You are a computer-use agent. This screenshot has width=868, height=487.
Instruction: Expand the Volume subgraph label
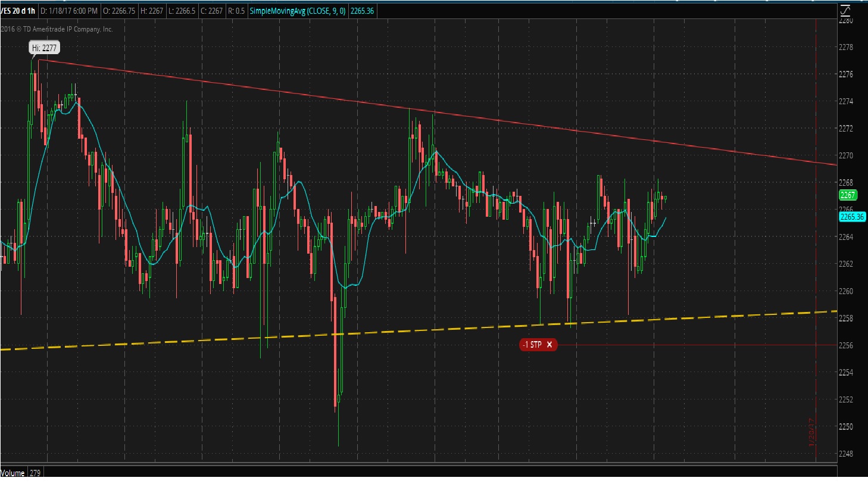pyautogui.click(x=13, y=473)
